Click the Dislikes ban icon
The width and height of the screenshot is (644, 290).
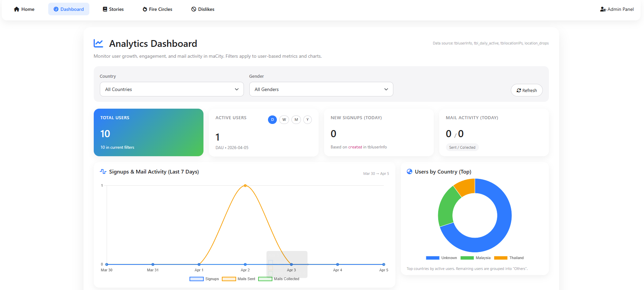pyautogui.click(x=194, y=9)
